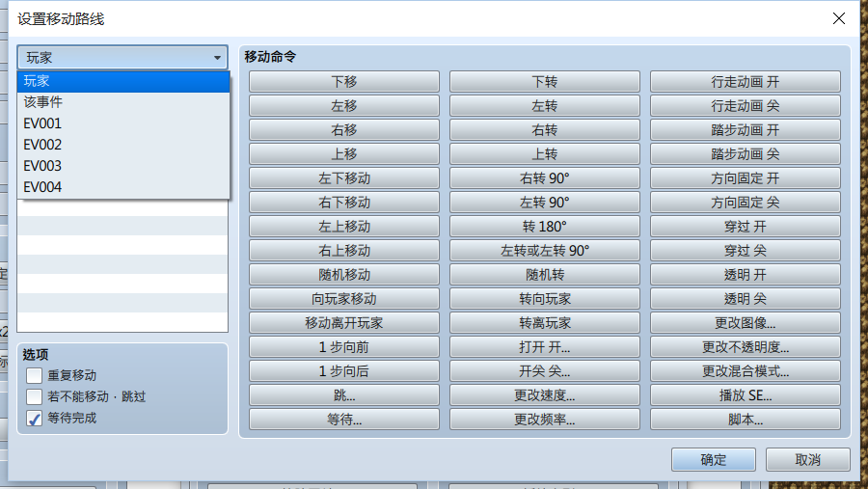
Task: Click the 转向玩家 button
Action: click(545, 298)
